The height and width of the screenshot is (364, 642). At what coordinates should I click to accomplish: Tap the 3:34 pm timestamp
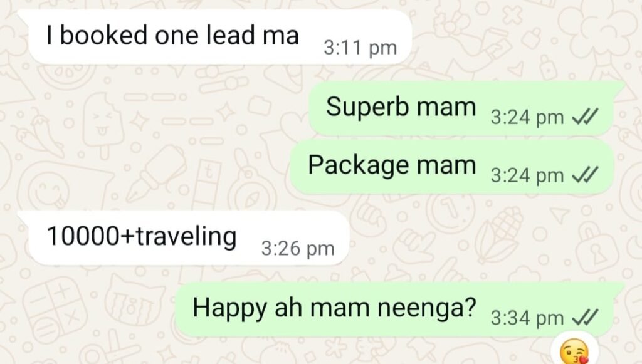[527, 318]
